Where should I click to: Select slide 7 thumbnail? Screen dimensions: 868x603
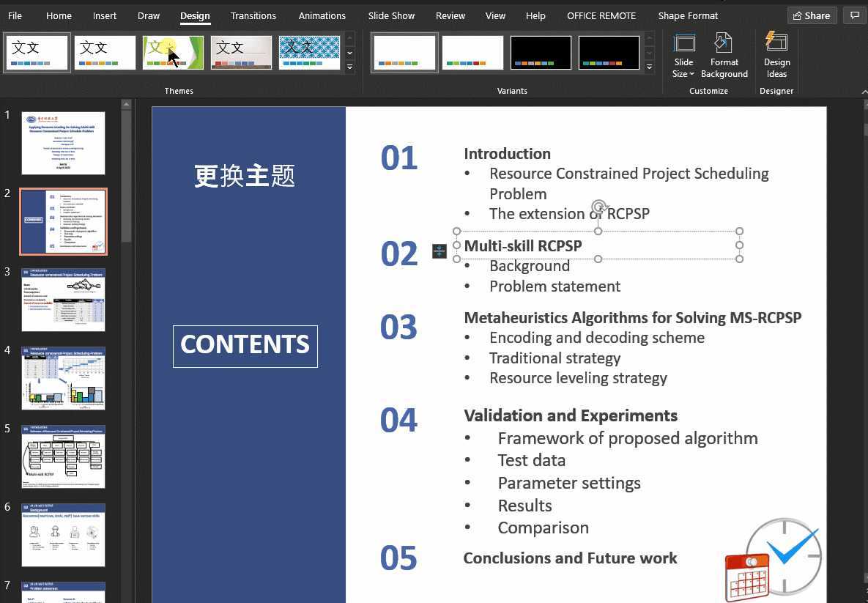point(63,592)
